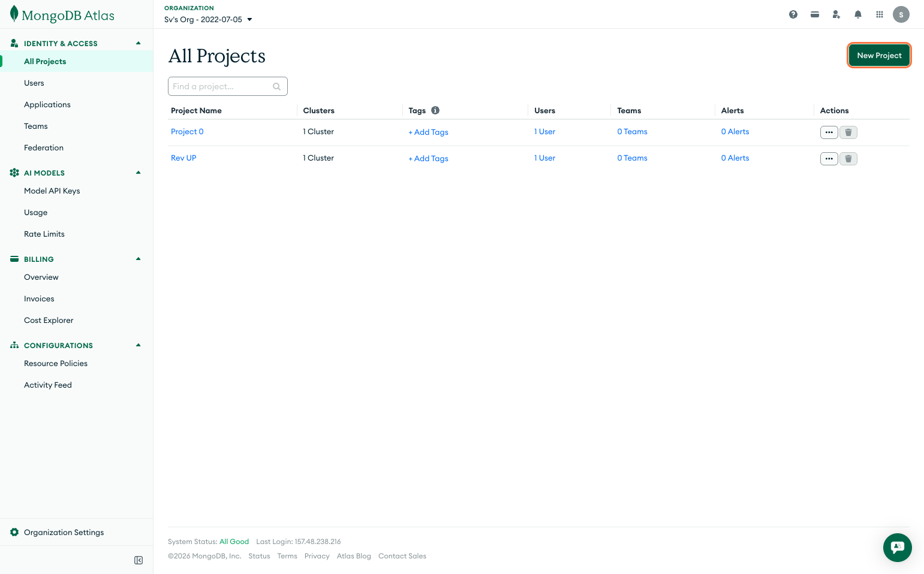
Task: Click the MongoDB Atlas leaf logo
Action: (x=13, y=14)
